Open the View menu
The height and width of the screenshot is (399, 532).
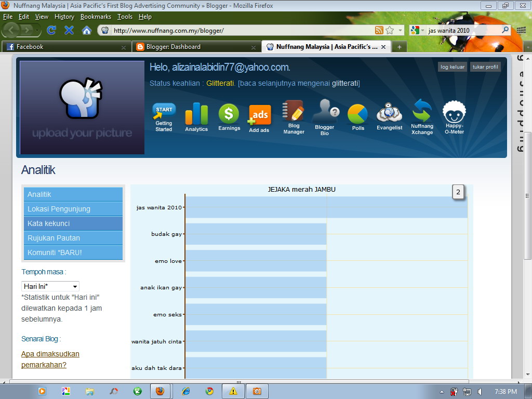click(42, 17)
